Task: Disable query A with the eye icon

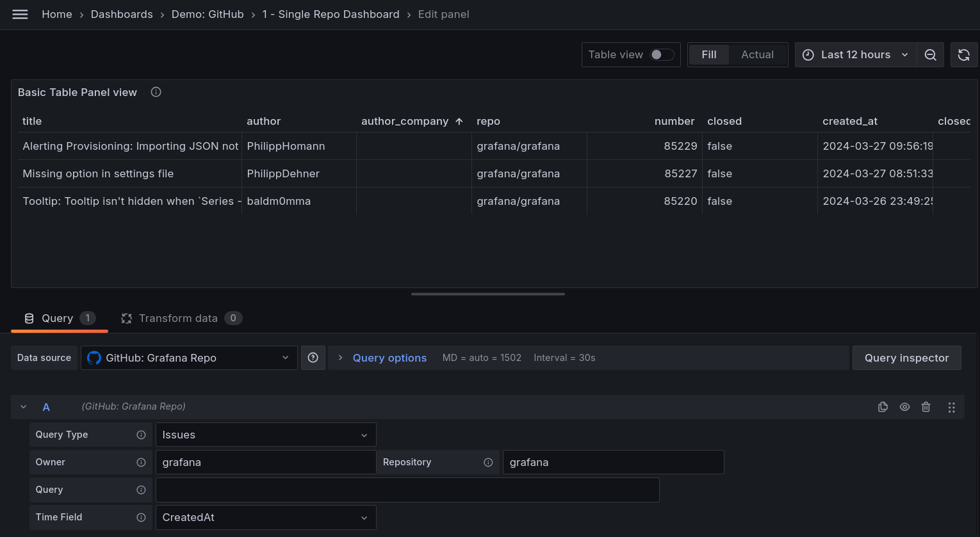Action: click(904, 406)
